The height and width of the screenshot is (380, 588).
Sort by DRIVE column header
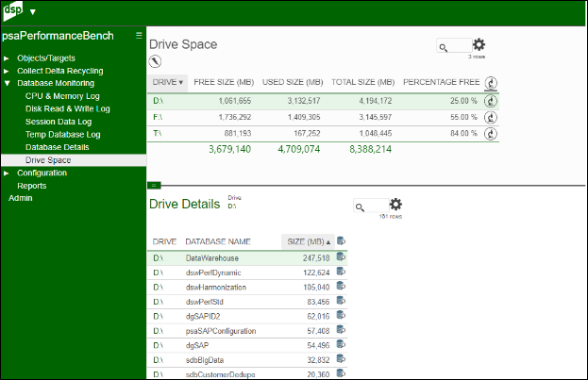click(167, 82)
